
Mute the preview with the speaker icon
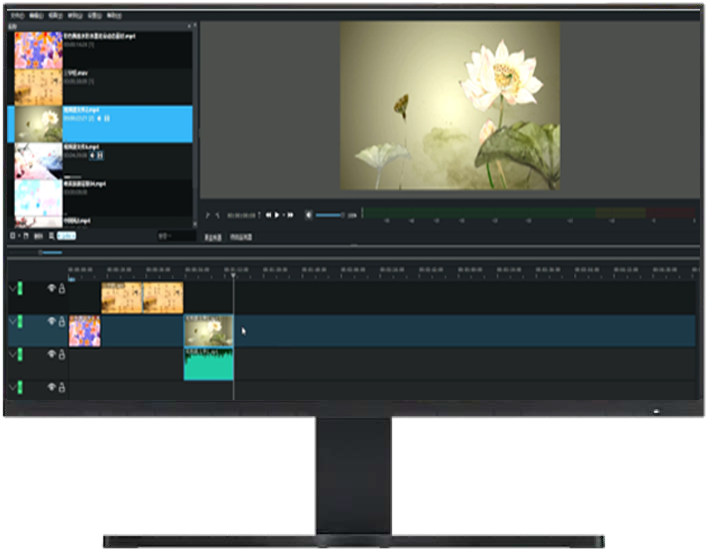(309, 215)
